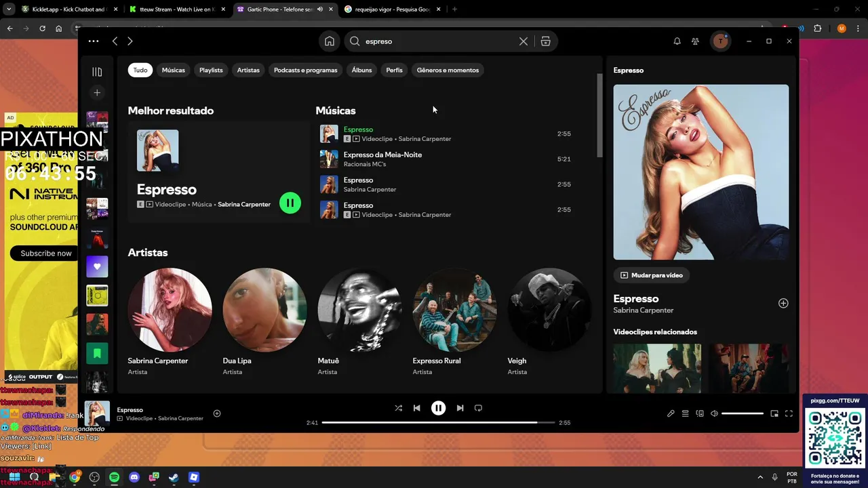This screenshot has height=488, width=868.
Task: Open the user profile avatar menu
Action: tap(720, 41)
